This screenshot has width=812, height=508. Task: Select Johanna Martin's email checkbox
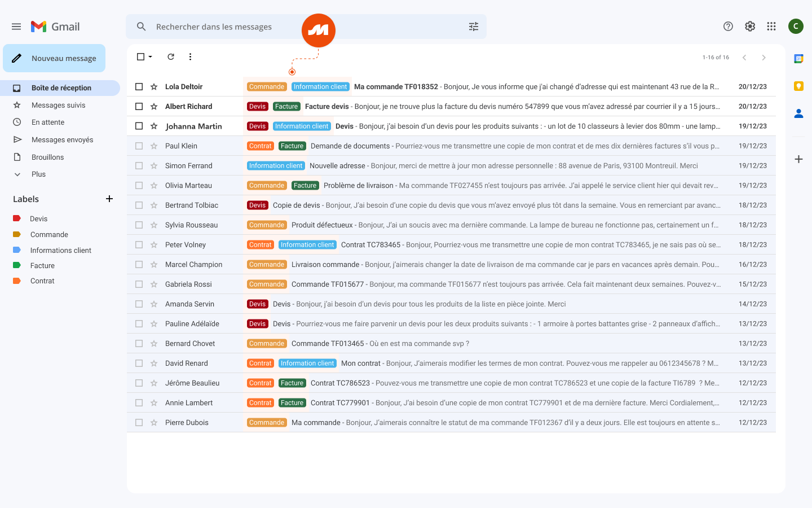[139, 126]
